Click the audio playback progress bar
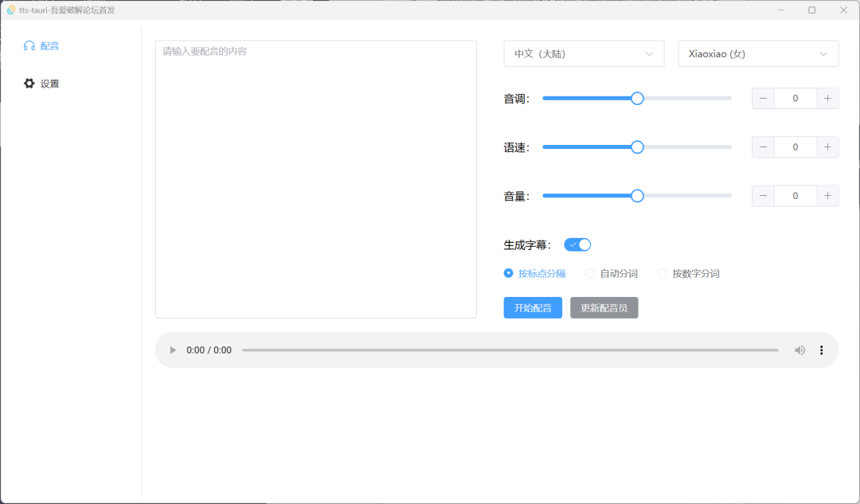The image size is (860, 504). pos(510,350)
